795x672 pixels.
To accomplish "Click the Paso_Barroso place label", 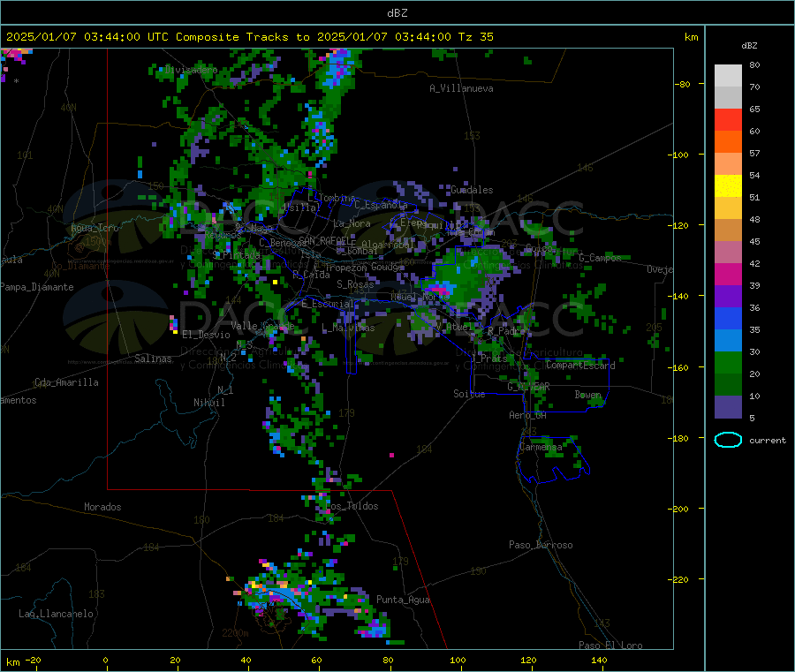I will pos(541,545).
